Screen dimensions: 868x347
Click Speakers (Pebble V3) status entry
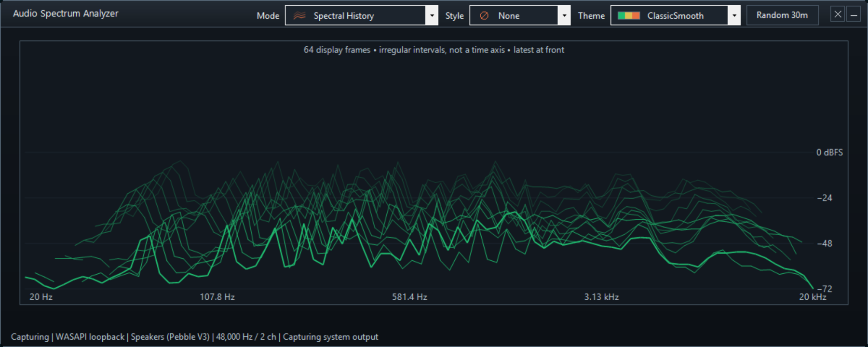(170, 337)
